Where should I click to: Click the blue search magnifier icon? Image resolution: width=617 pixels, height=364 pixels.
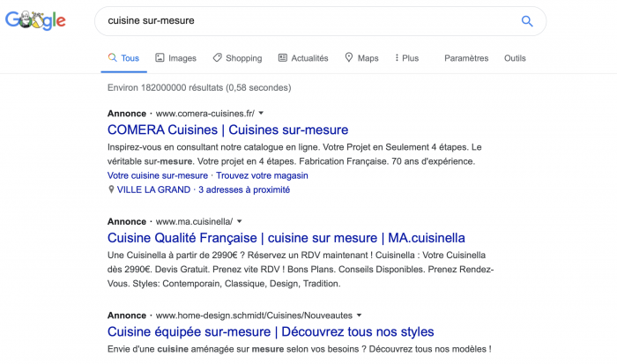(x=527, y=21)
